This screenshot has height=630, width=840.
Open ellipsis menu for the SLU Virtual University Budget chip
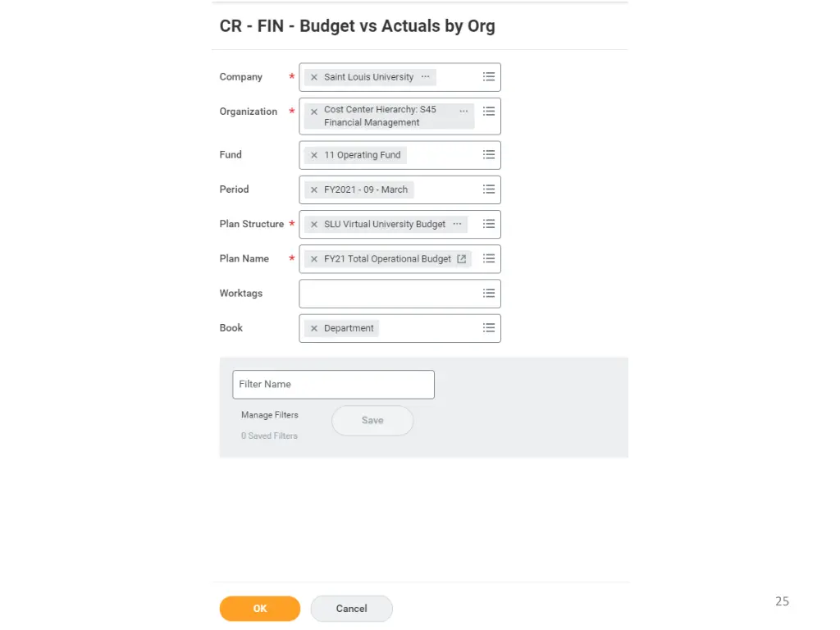tap(457, 223)
